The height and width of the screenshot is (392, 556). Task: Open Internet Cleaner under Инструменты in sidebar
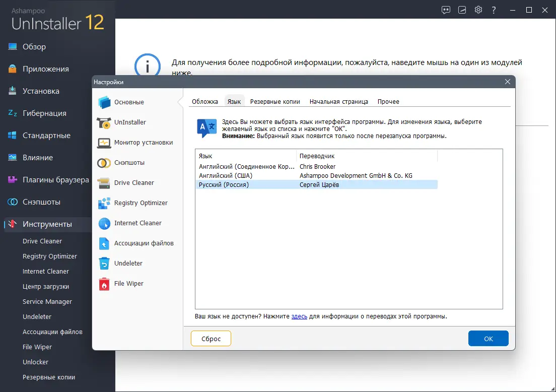(46, 271)
